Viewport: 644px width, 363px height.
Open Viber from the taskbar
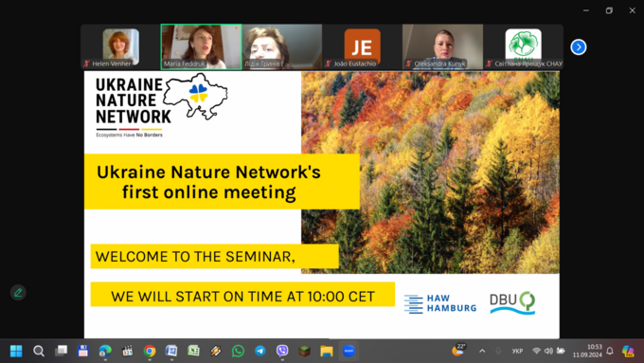282,351
